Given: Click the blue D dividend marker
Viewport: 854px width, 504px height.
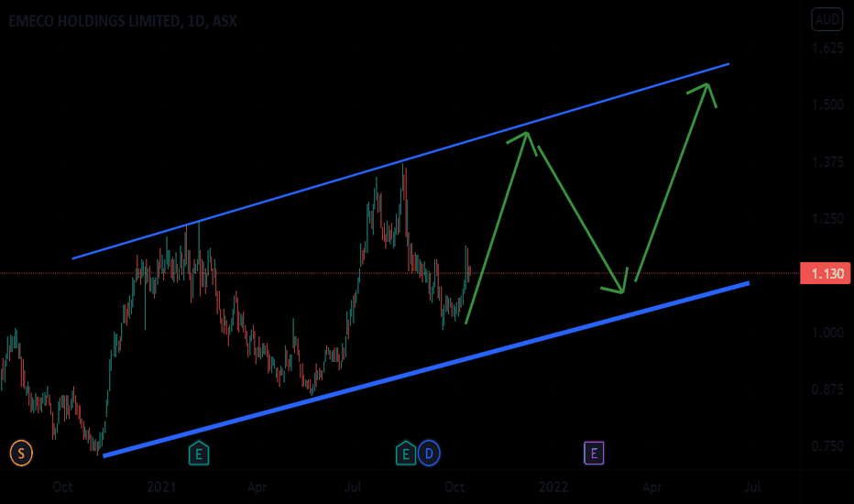Looking at the screenshot, I should [x=429, y=454].
